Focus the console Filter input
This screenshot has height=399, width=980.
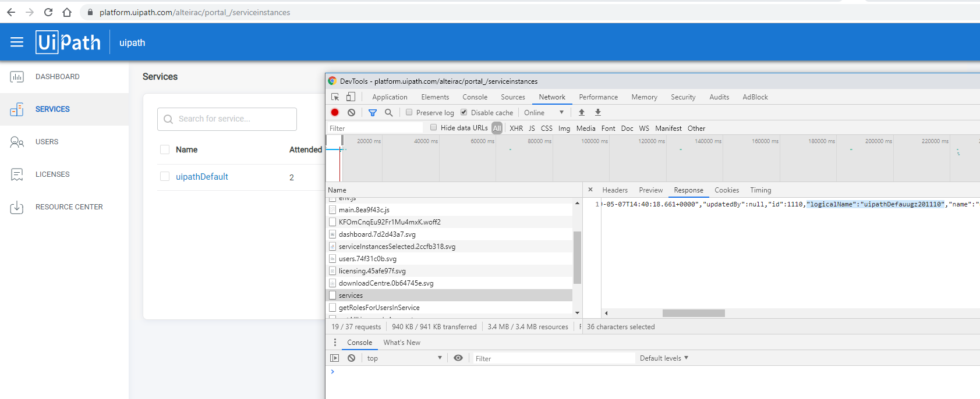[x=553, y=358]
